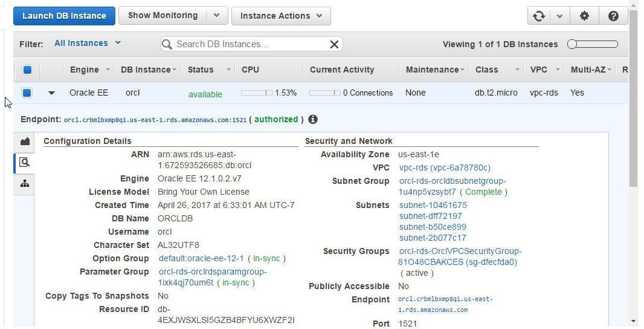Uncheck the orcl instance row checkbox

coord(27,93)
